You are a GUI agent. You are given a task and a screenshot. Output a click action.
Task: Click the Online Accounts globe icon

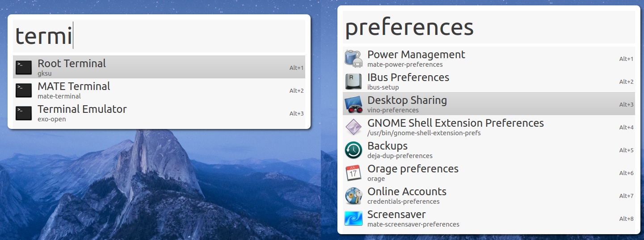tap(353, 195)
